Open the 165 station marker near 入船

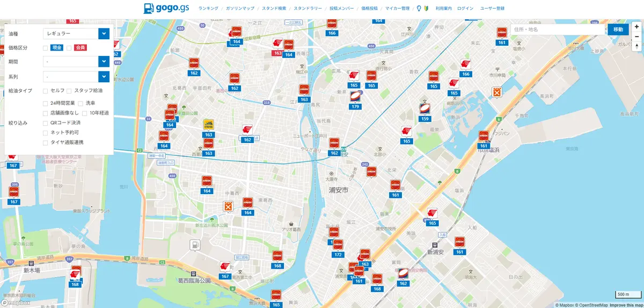[433, 216]
